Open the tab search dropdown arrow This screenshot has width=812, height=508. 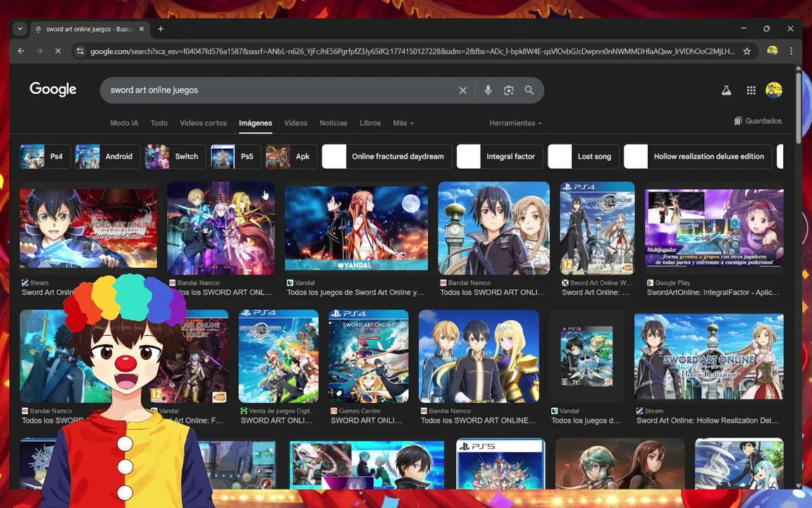point(20,28)
